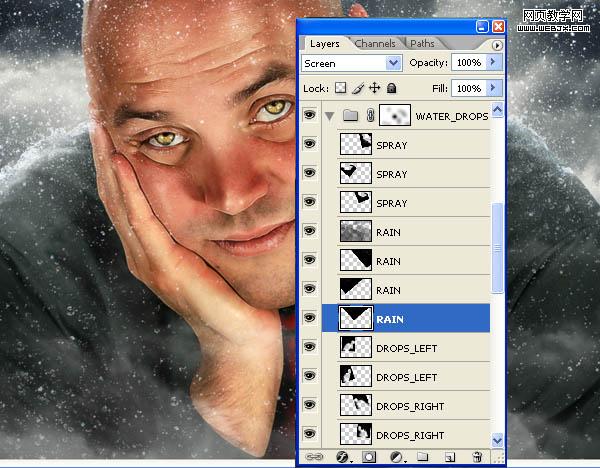Viewport: 600px width, 468px height.
Task: Click the mask link chain on WATER_DROPS
Action: [x=370, y=115]
